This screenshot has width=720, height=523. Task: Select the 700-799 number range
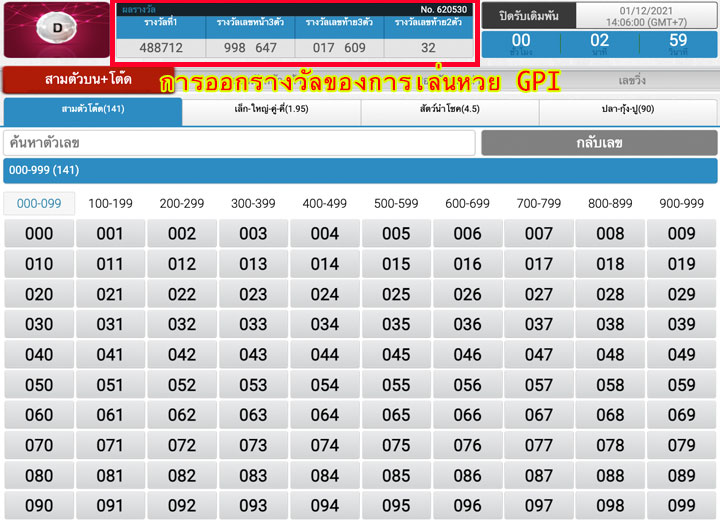[539, 203]
